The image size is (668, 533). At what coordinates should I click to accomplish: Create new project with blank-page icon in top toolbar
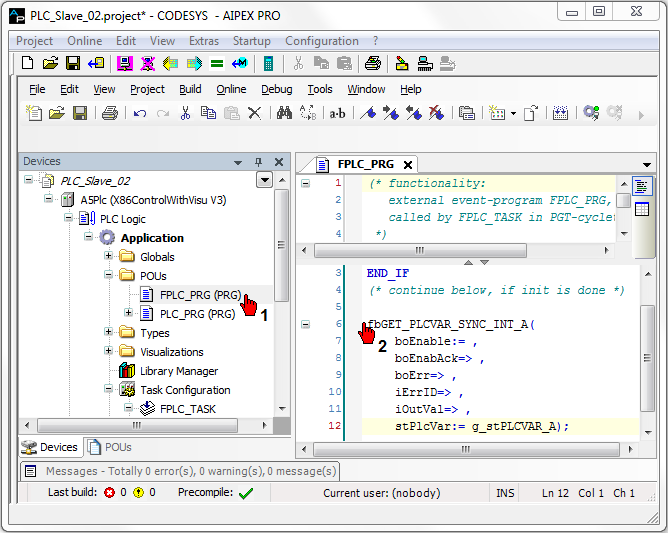(28, 63)
